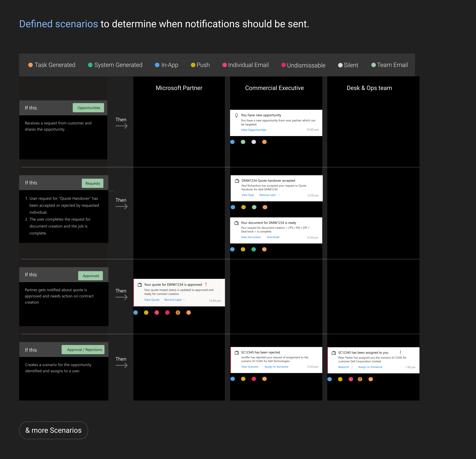Click briefcase icon on Quote handover accepted card
Viewport: 476px width, 459px height.
pos(237,181)
